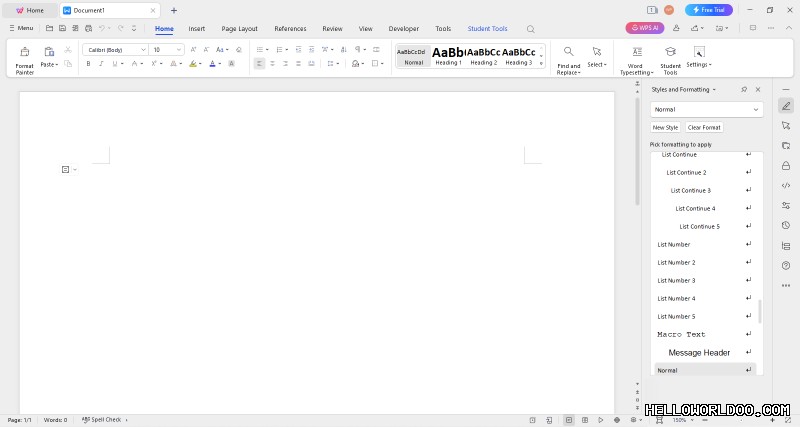Toggle Align Left
This screenshot has height=427, width=800.
[259, 64]
